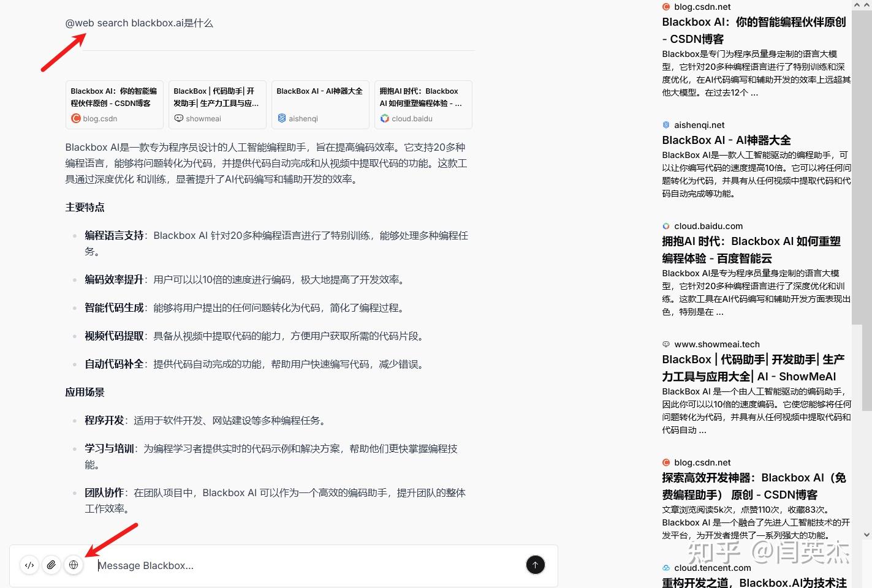
Task: Open the cloud.baidu source card 拥抱AI 时代
Action: (x=423, y=105)
